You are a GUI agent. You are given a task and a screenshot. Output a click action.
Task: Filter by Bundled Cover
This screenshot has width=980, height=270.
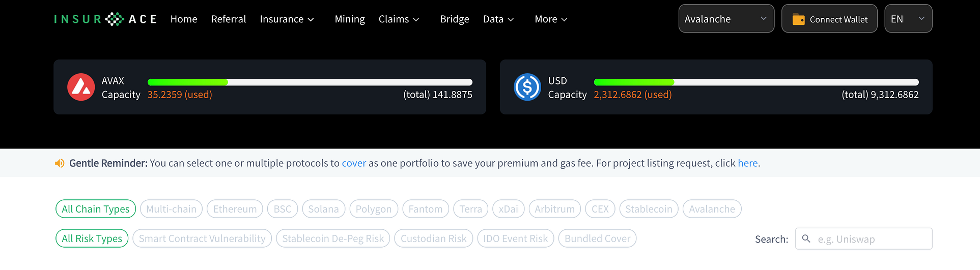coord(598,238)
